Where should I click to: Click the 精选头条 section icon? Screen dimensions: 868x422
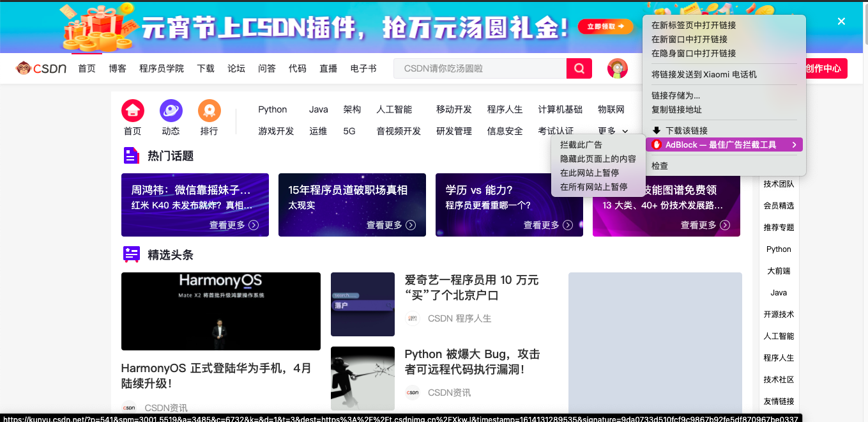[131, 254]
